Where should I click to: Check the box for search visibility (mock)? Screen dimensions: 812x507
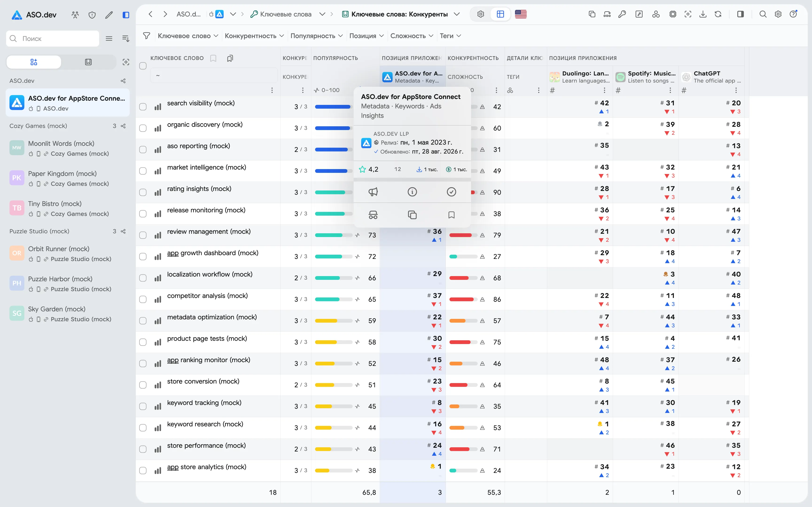pyautogui.click(x=143, y=107)
